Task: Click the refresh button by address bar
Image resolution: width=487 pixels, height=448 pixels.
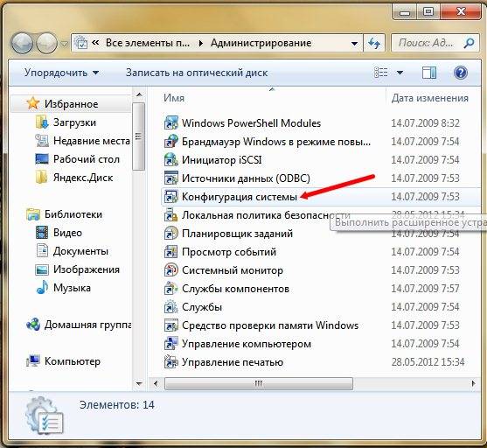Action: 374,43
